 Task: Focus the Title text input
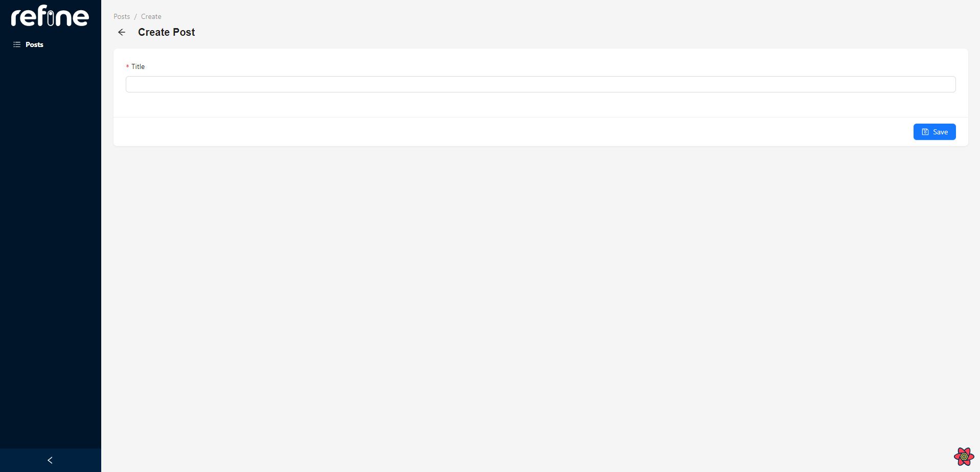pyautogui.click(x=540, y=84)
